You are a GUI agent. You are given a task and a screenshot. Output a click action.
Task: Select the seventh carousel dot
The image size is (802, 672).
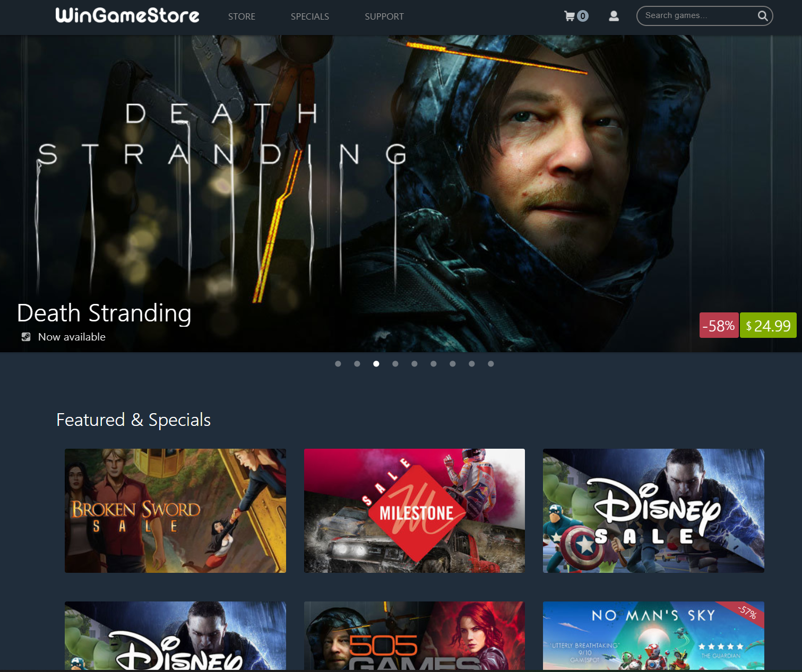tap(453, 364)
